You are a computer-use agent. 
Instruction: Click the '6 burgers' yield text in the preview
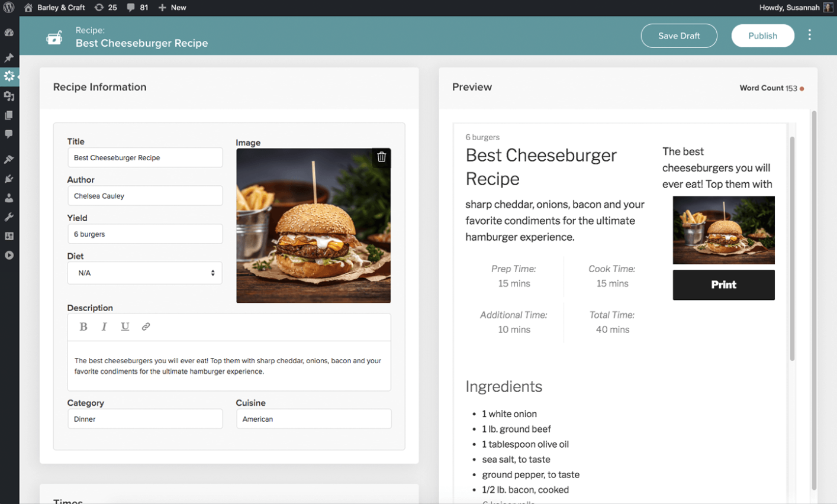coord(482,137)
